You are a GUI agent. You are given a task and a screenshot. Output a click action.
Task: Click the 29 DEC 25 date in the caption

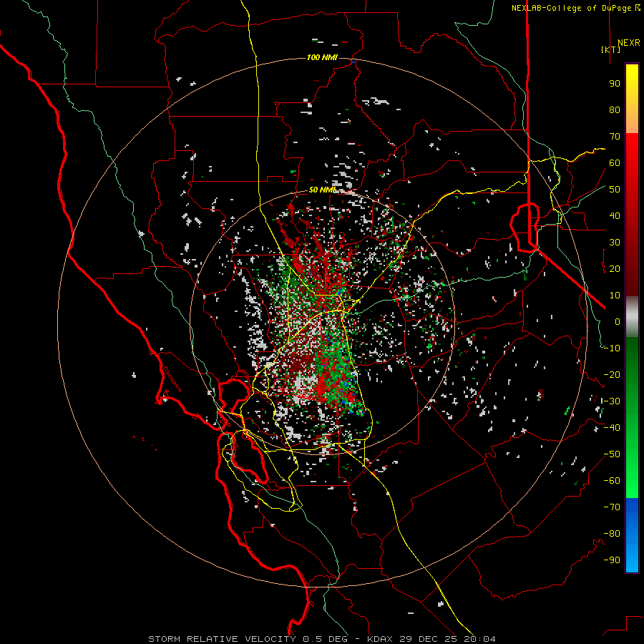[428, 639]
